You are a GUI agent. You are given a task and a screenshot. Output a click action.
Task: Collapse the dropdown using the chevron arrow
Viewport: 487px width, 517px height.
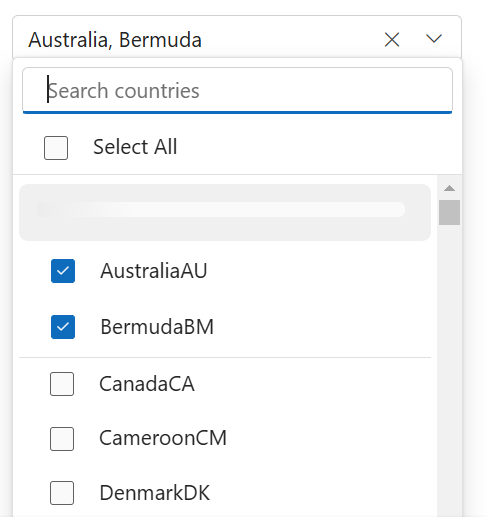[x=434, y=39]
